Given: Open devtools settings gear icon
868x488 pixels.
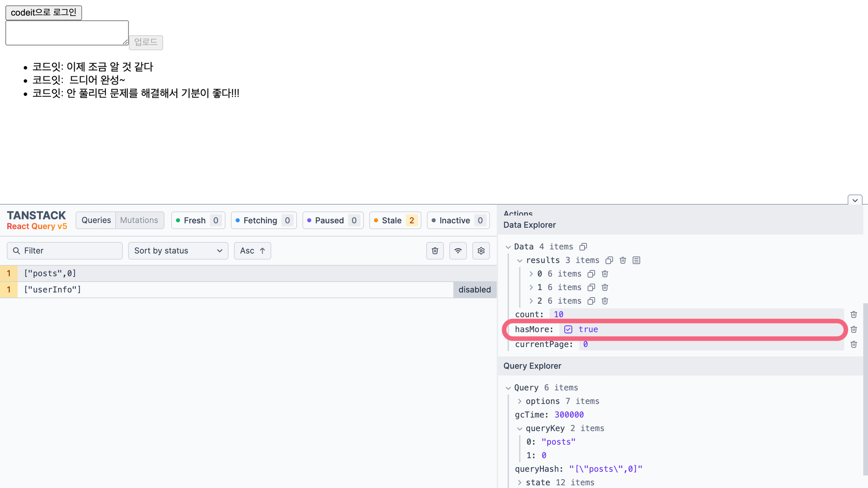Looking at the screenshot, I should point(481,251).
